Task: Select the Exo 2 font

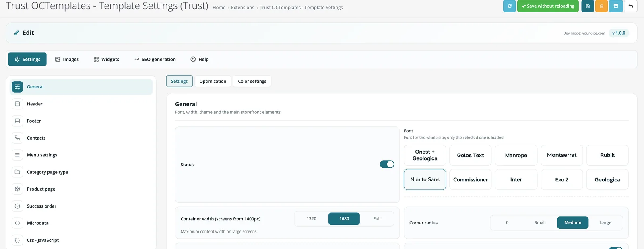Action: pos(561,179)
